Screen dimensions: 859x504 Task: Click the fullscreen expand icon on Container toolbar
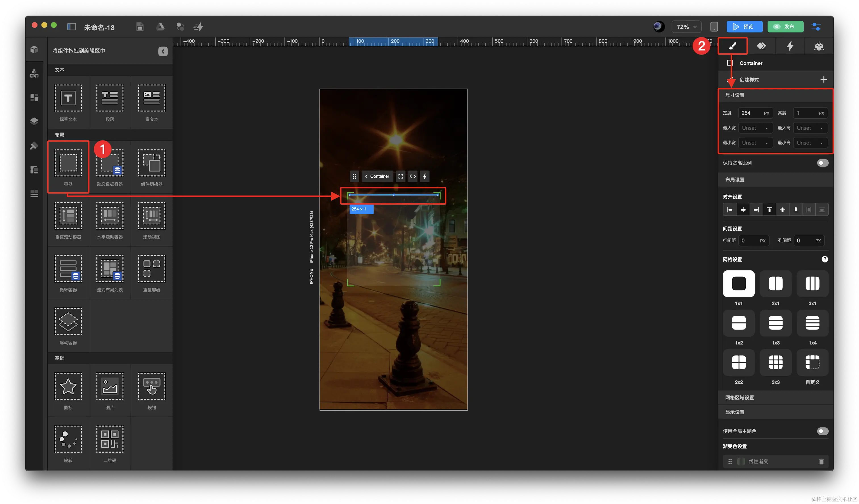401,177
